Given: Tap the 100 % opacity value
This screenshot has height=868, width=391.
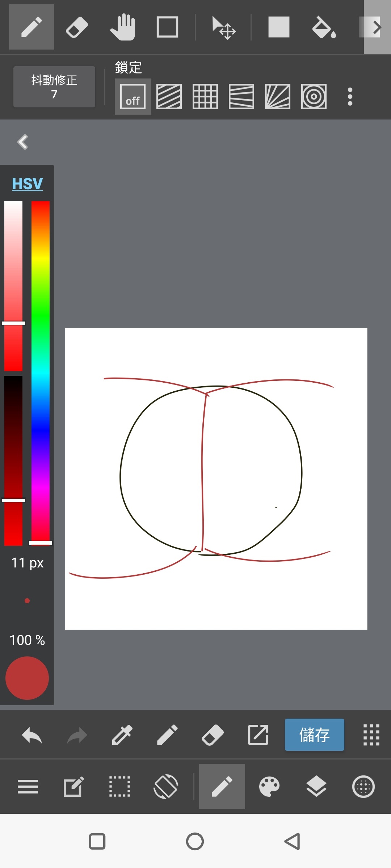Looking at the screenshot, I should [x=27, y=640].
